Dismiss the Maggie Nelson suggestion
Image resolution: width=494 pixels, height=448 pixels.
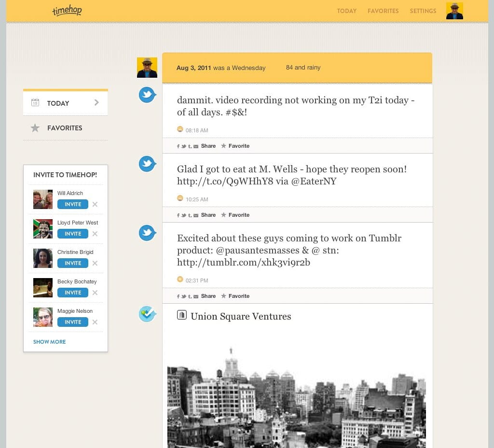[95, 322]
